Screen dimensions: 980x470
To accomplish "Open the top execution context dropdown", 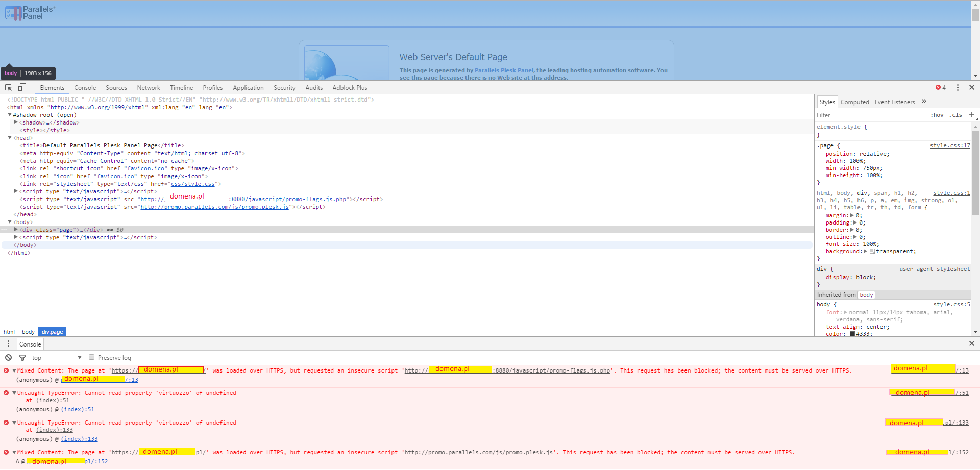I will (x=57, y=358).
